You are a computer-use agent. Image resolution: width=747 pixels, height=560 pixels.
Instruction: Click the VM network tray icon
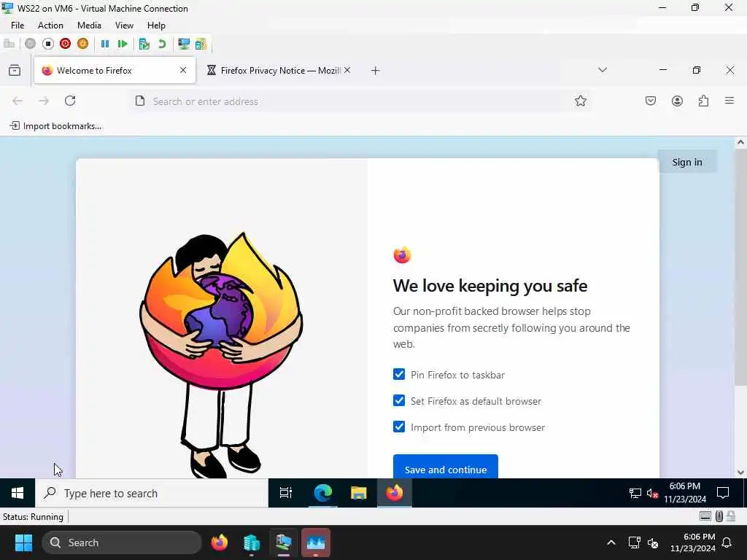pyautogui.click(x=635, y=494)
